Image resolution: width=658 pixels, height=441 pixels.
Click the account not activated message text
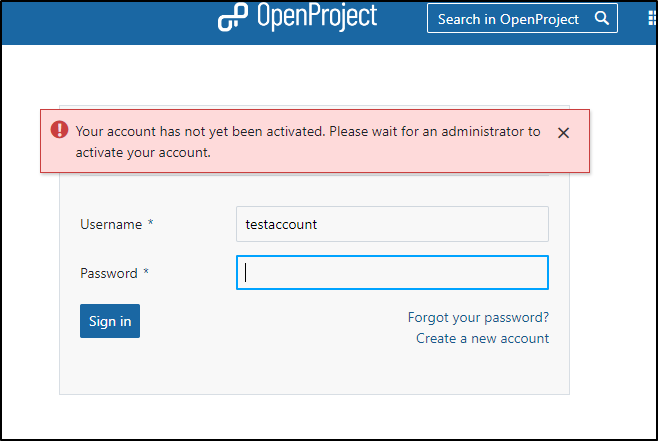(x=308, y=142)
